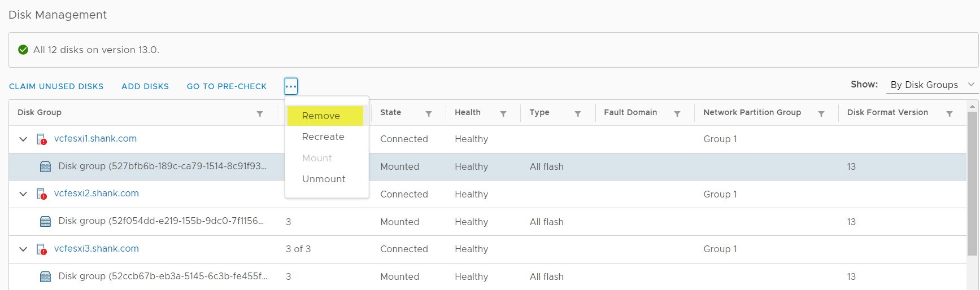Click the host icon for vcfesxi2.shank.com
This screenshot has width=980, height=290.
click(41, 194)
